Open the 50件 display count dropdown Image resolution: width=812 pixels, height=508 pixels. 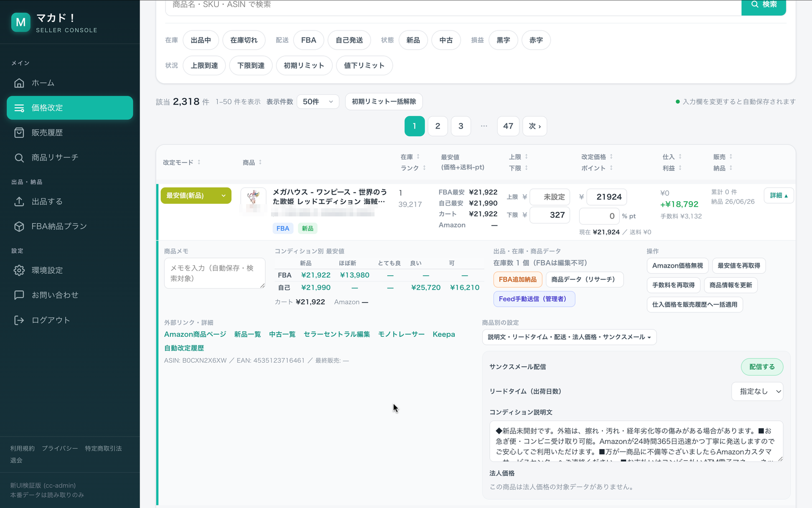318,102
